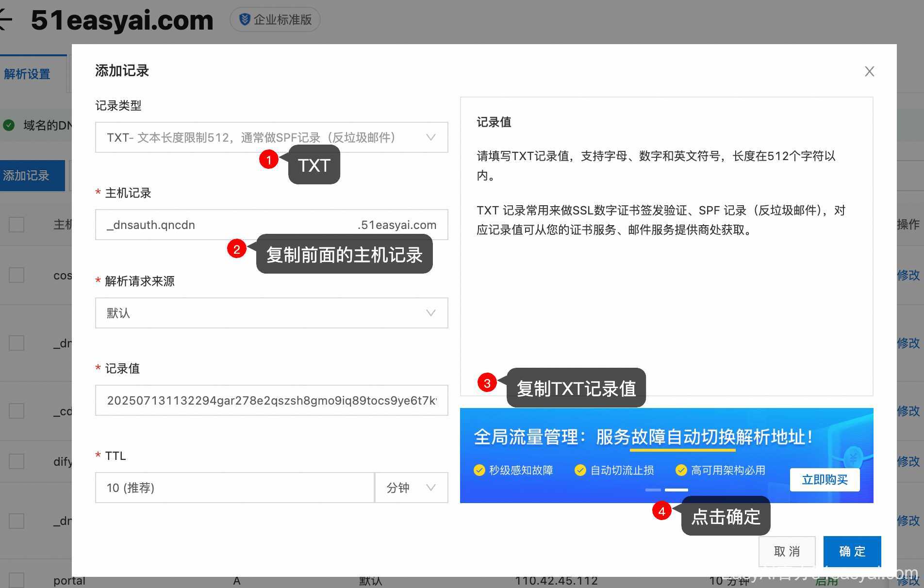Open the 记录类型 TXT dropdown
This screenshot has height=588, width=924.
[x=271, y=137]
